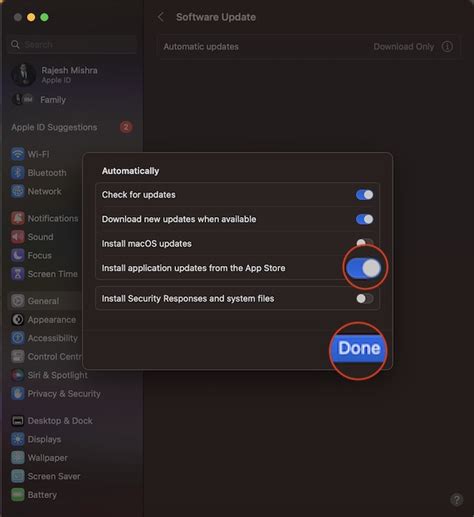Click the Bluetooth icon in sidebar

point(18,173)
